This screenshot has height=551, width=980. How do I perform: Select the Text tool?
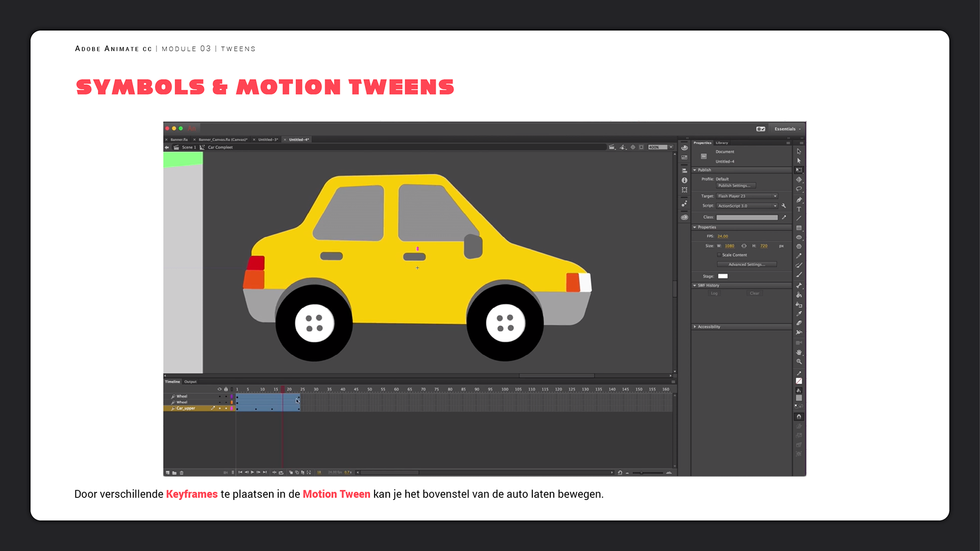point(799,209)
